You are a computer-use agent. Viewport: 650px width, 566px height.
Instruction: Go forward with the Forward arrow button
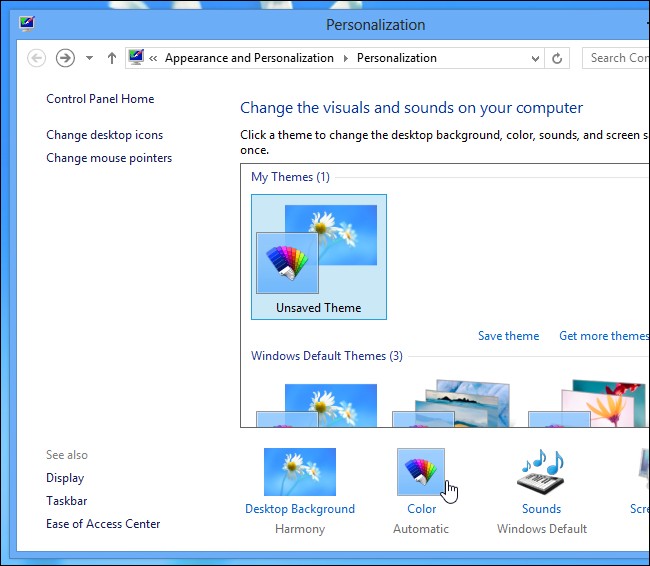65,58
